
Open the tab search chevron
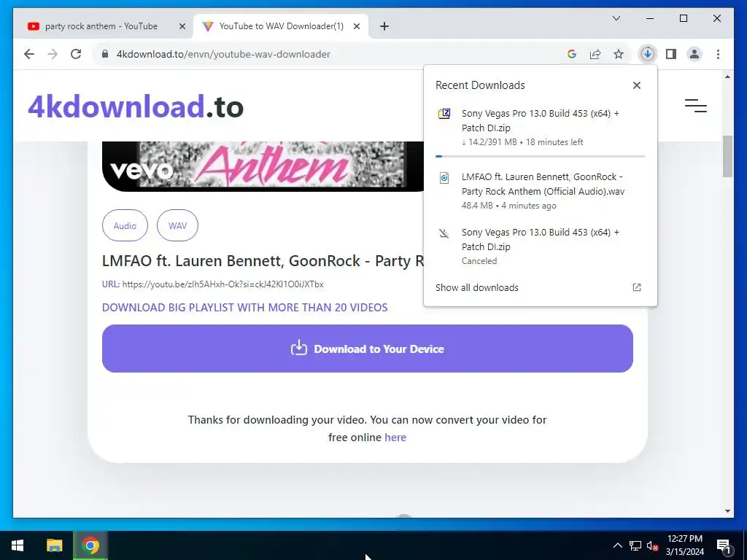[x=616, y=18]
